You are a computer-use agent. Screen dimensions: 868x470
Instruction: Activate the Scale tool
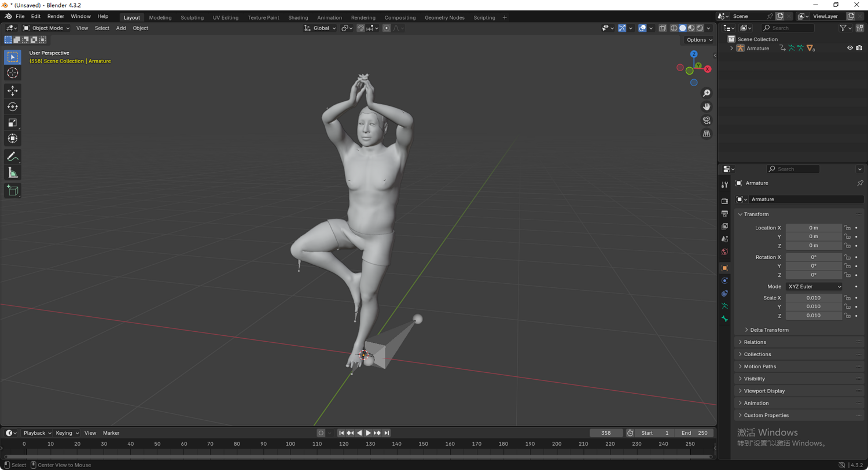[13, 123]
